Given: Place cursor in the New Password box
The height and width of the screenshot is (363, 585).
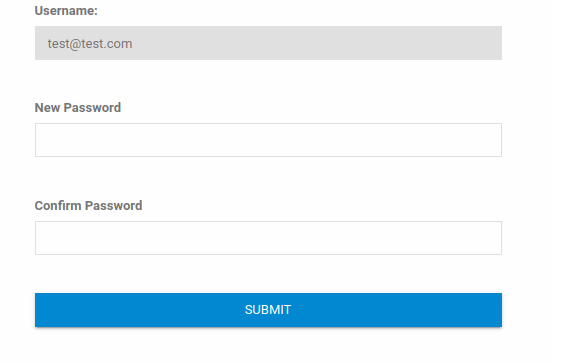Looking at the screenshot, I should (268, 140).
